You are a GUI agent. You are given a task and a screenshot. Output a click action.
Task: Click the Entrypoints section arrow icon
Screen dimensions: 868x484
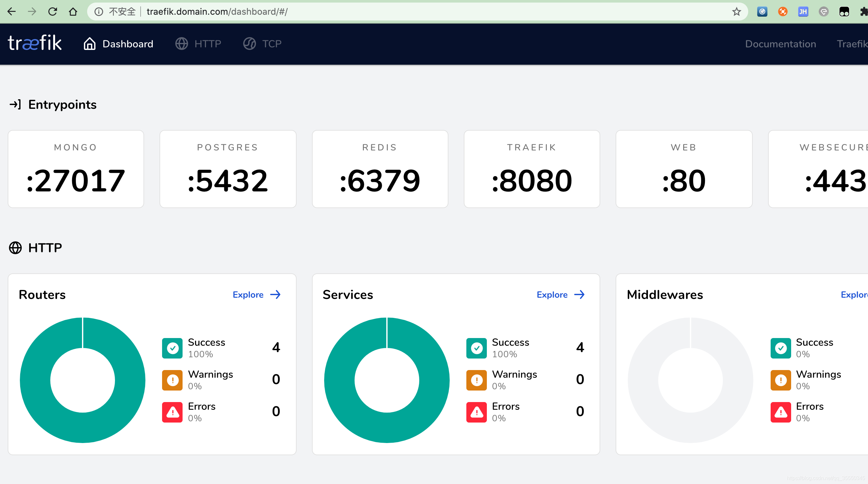click(x=15, y=104)
